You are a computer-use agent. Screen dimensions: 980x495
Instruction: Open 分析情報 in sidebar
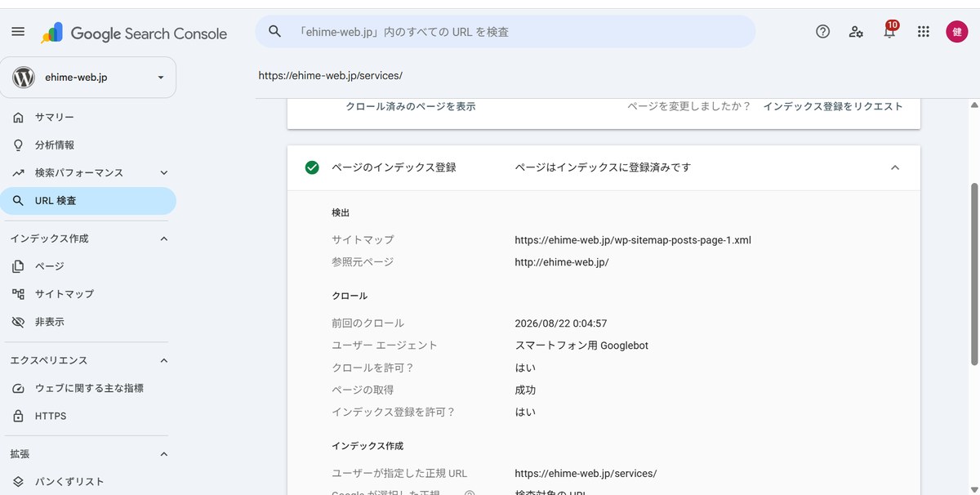coord(55,145)
